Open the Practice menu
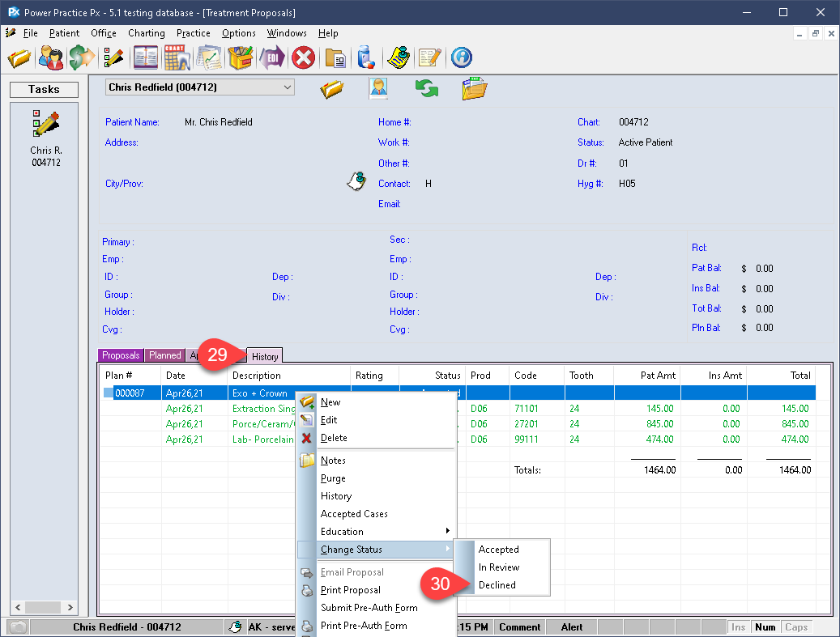The height and width of the screenshot is (637, 840). click(x=194, y=33)
